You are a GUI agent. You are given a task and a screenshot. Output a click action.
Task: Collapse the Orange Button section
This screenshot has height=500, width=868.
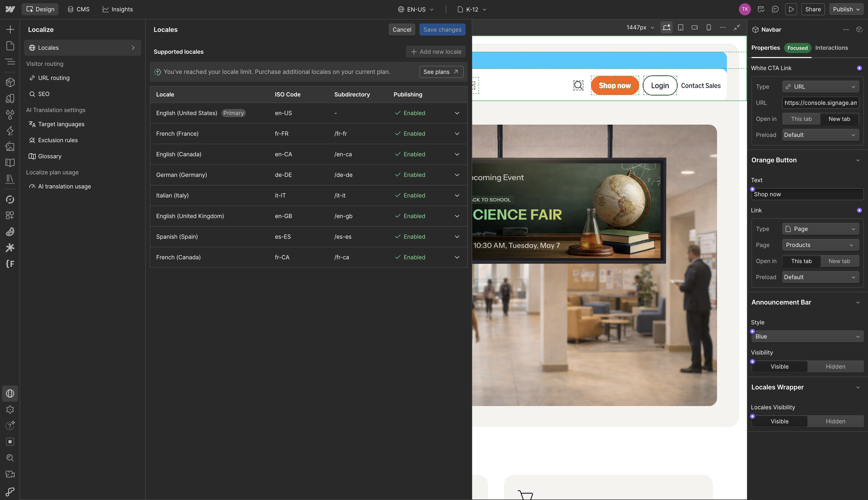pyautogui.click(x=858, y=160)
